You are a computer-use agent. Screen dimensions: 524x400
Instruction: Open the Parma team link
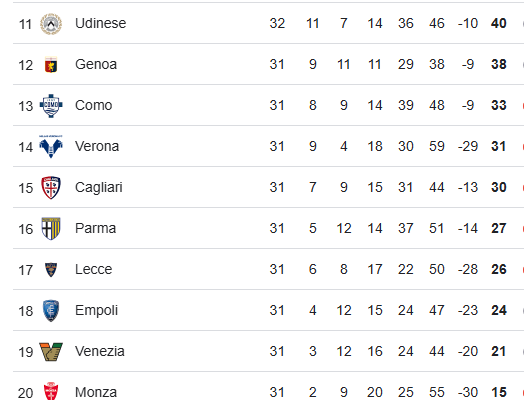pyautogui.click(x=96, y=228)
